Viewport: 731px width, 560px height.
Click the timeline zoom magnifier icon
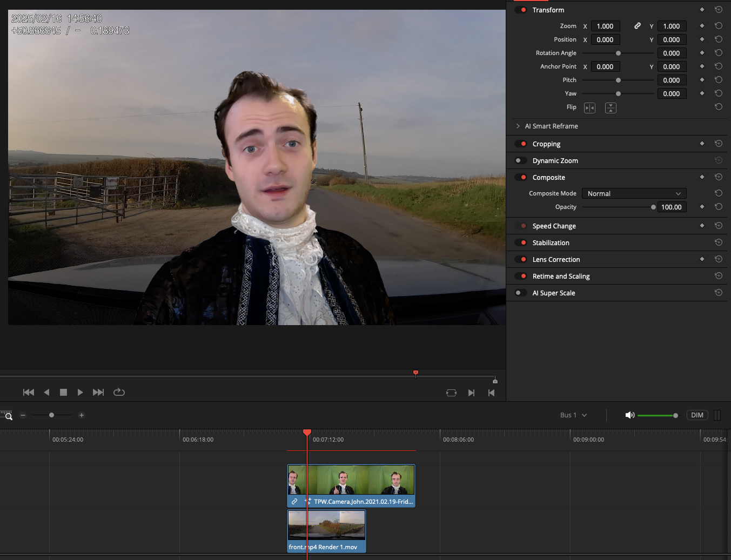click(x=7, y=415)
